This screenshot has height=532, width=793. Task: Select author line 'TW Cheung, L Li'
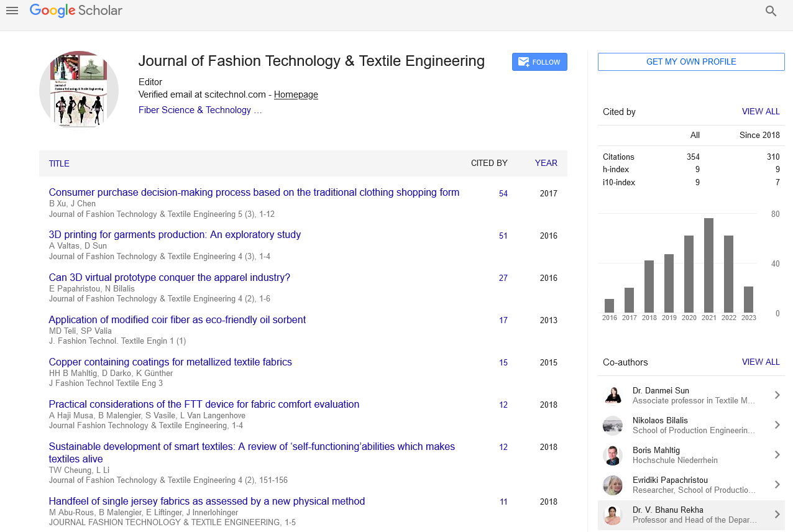coord(79,470)
